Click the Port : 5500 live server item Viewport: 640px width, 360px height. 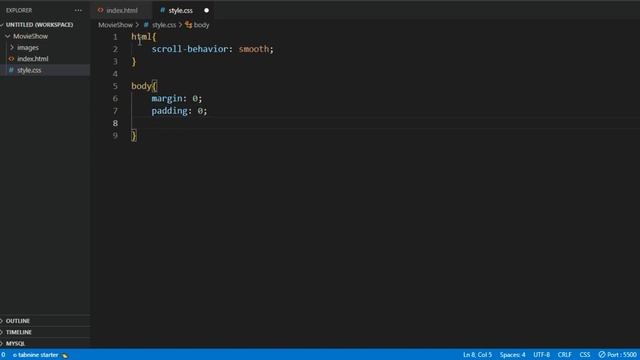(x=618, y=355)
